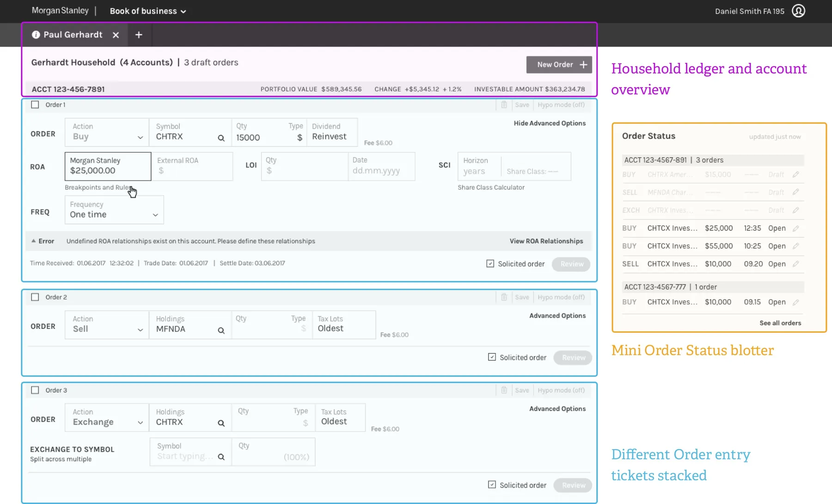
Task: Open Advanced Options in Order 2
Action: (x=557, y=316)
